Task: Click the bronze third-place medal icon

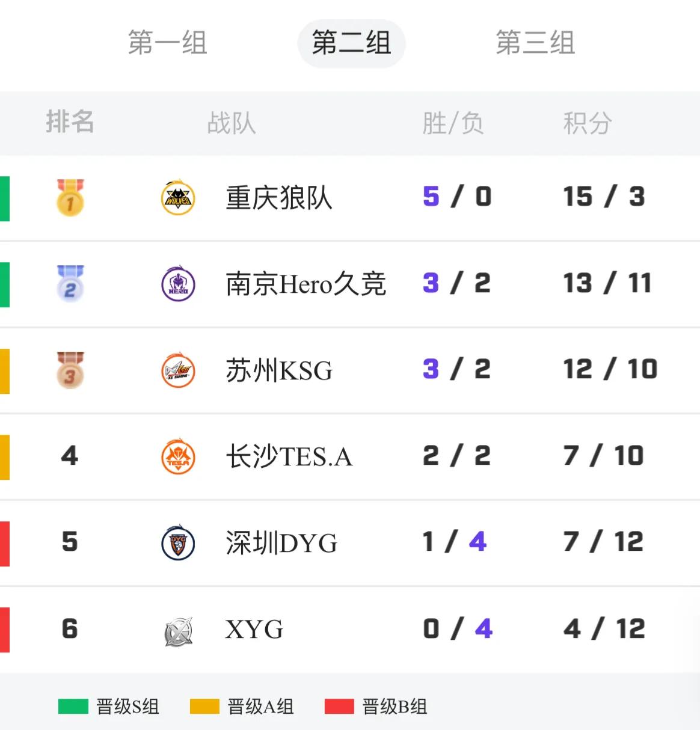Action: (70, 370)
